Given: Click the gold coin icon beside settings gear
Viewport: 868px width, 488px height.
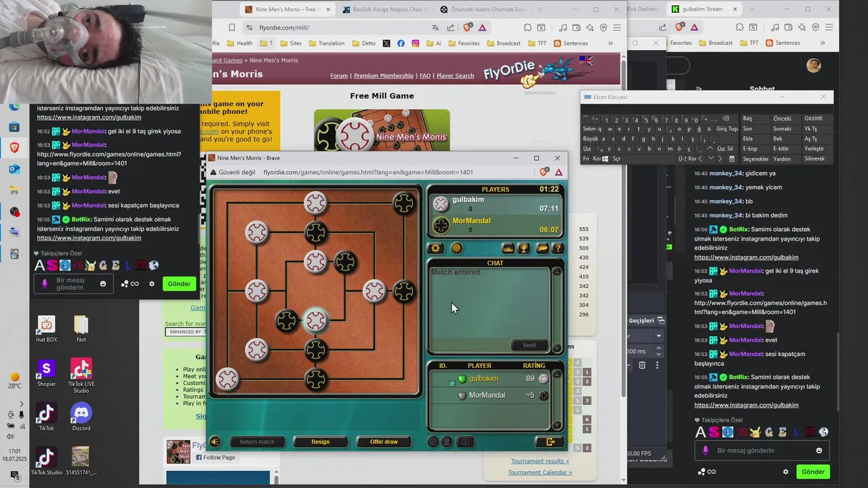Looking at the screenshot, I should [x=456, y=249].
